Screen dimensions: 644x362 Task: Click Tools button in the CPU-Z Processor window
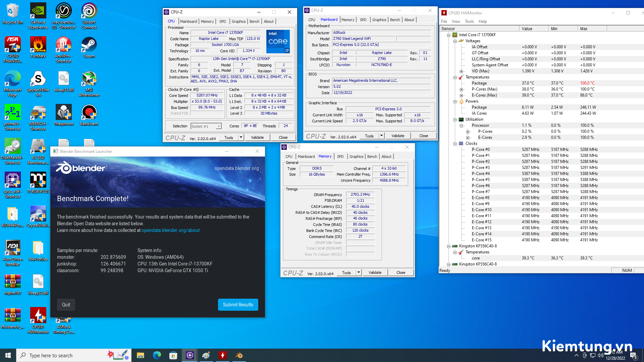(x=229, y=137)
